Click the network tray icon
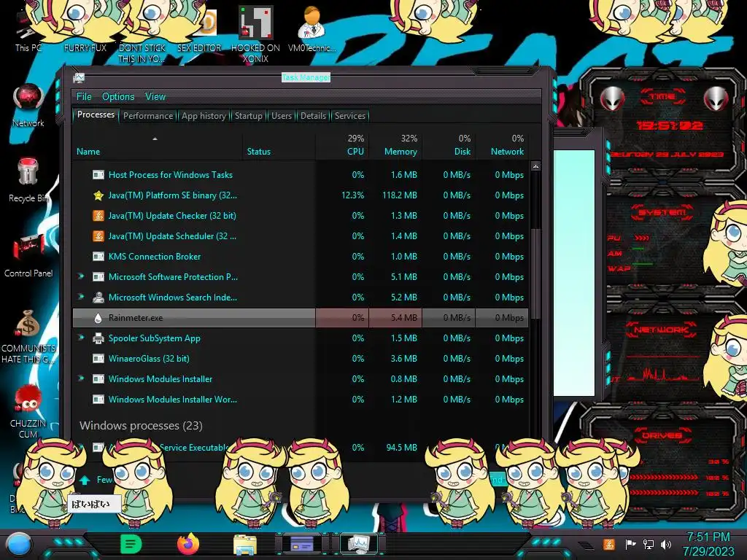Viewport: 747px width, 560px height. click(648, 544)
